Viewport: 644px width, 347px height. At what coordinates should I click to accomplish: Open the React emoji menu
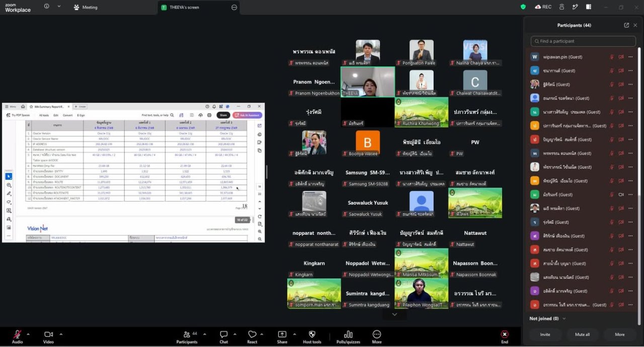(252, 336)
